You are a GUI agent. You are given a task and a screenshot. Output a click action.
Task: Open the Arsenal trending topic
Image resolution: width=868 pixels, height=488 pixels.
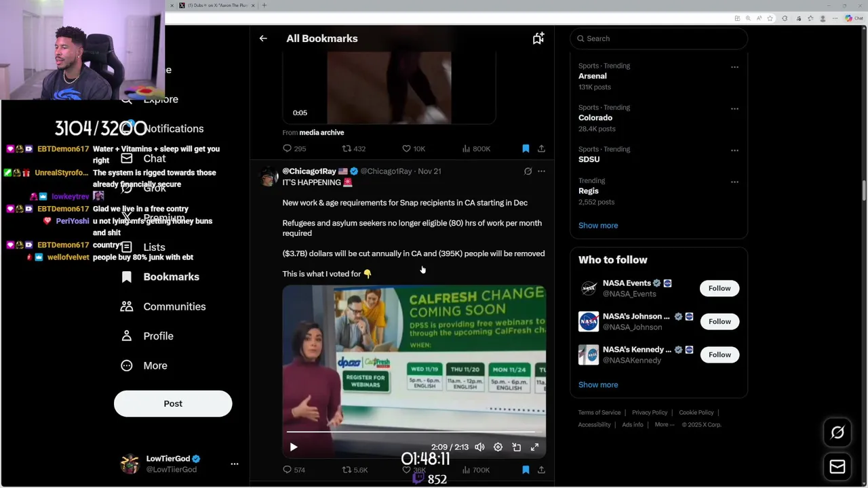pos(592,76)
